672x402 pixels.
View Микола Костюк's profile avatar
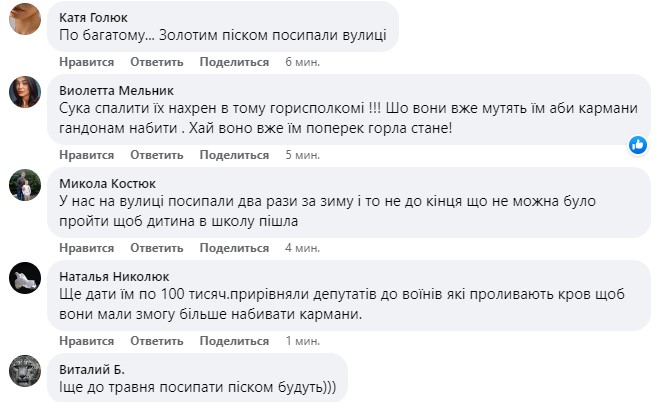(x=25, y=185)
